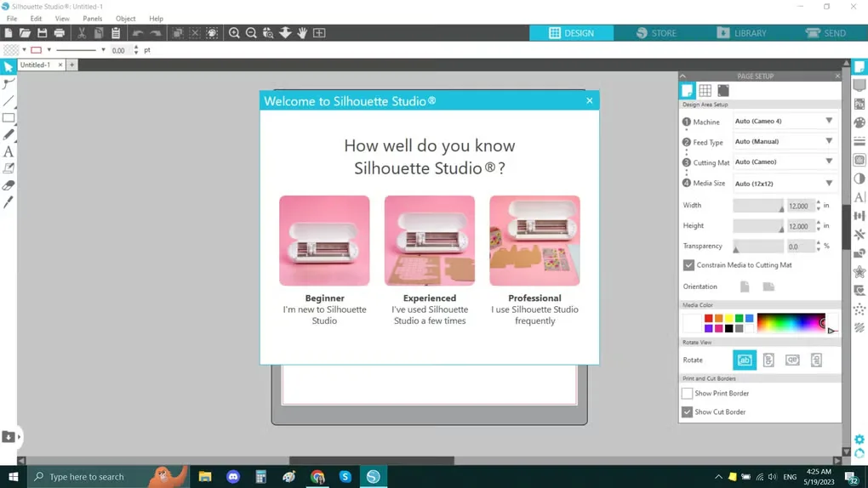Click the Cut scissors icon
The width and height of the screenshot is (868, 488).
(82, 33)
